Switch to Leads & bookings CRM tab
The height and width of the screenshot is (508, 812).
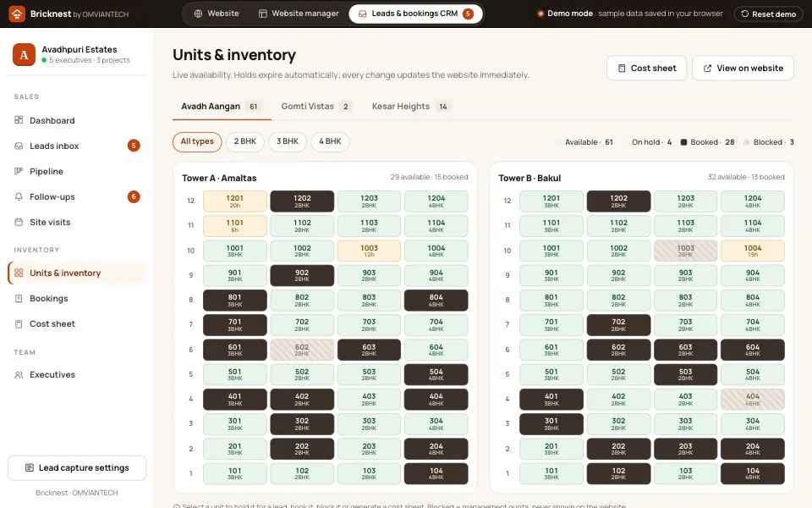coord(416,14)
